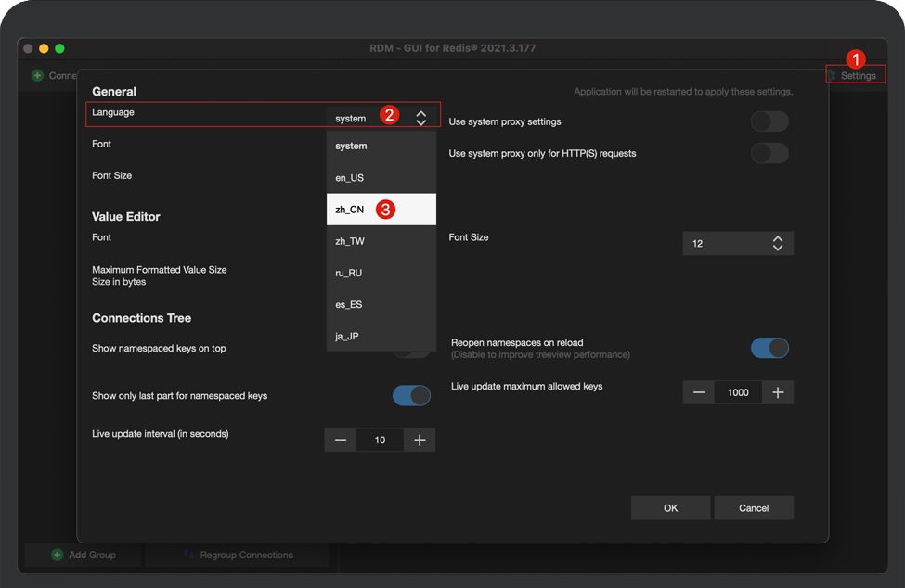This screenshot has width=905, height=588.
Task: Open the Language combo box showing system
Action: (x=381, y=118)
